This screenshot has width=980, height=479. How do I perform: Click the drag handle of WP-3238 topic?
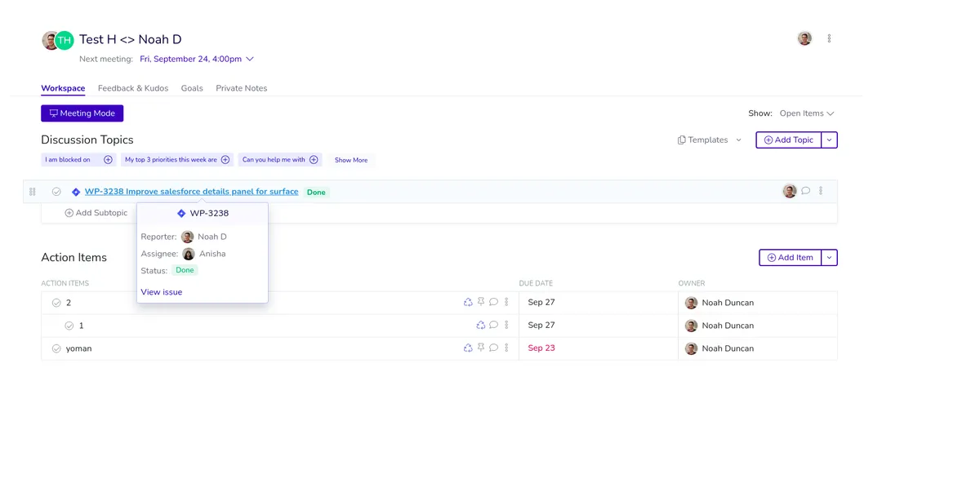tap(33, 192)
